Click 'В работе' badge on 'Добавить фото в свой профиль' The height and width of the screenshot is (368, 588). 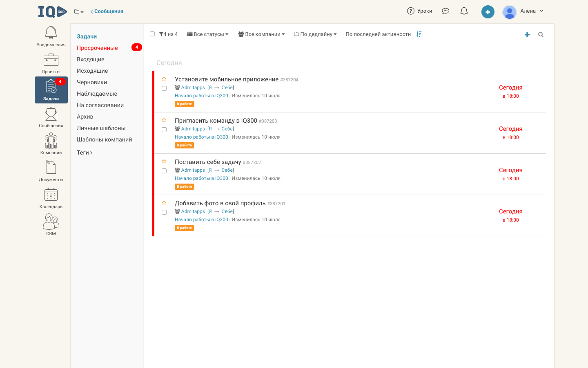(x=184, y=228)
